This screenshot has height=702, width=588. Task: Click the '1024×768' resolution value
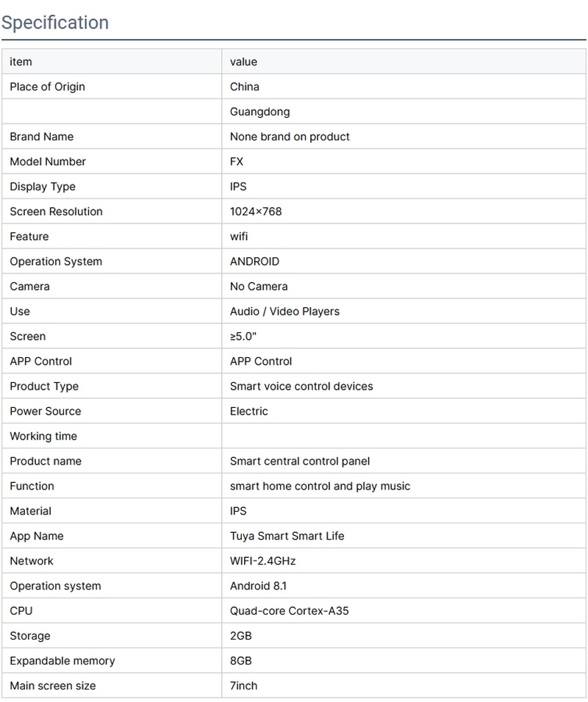[256, 212]
